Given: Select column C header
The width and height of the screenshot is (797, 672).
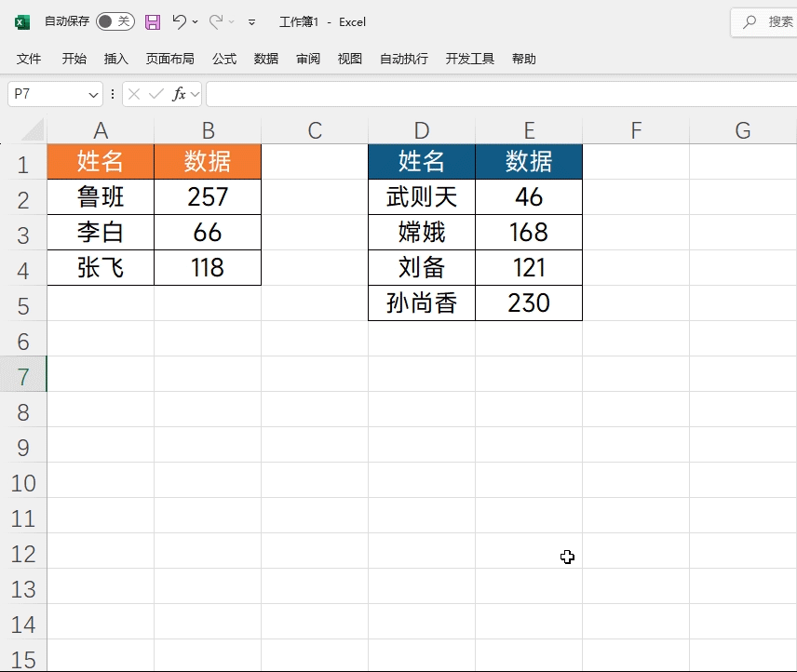Looking at the screenshot, I should tap(315, 130).
